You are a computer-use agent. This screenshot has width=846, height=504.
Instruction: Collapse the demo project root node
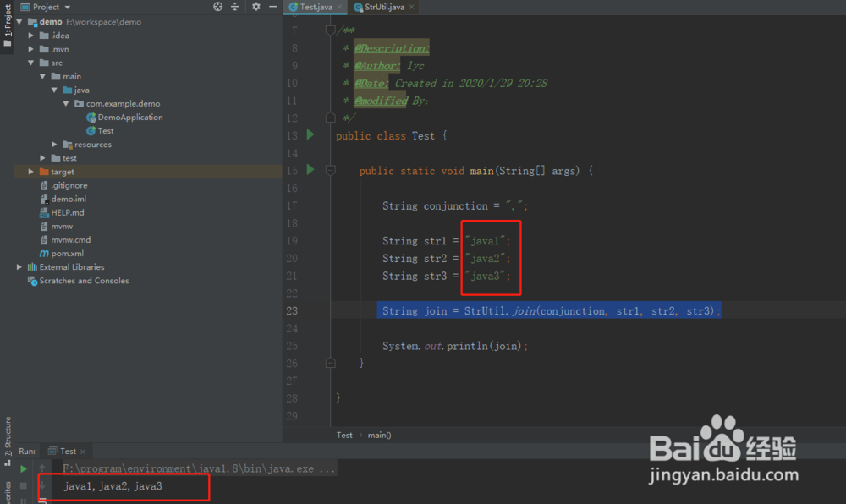pos(19,21)
